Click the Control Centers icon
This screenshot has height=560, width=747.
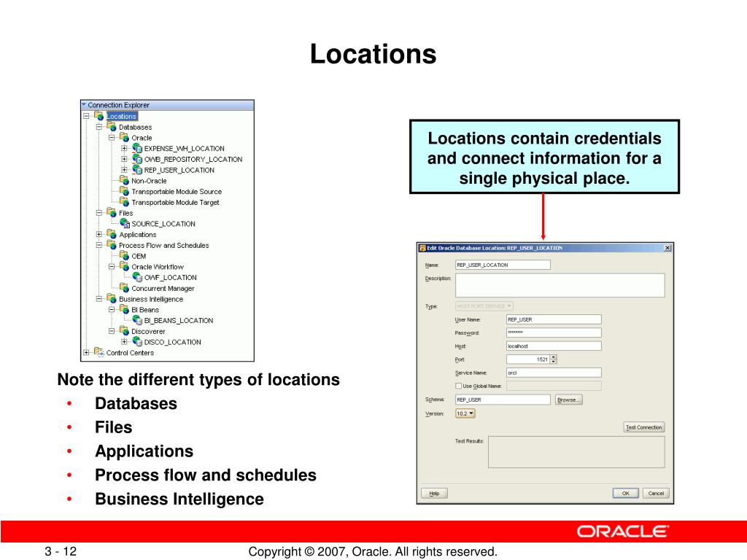tap(99, 352)
